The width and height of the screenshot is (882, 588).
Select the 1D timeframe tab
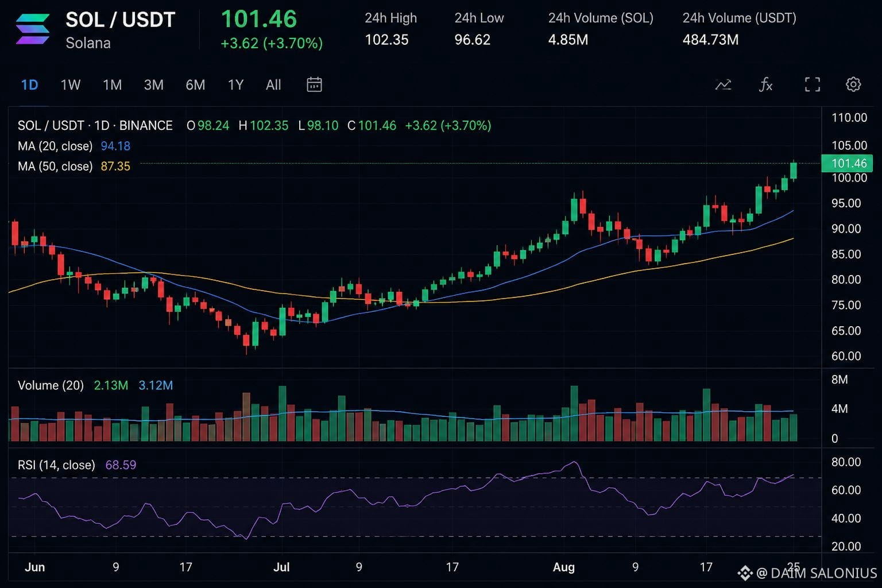pyautogui.click(x=29, y=85)
